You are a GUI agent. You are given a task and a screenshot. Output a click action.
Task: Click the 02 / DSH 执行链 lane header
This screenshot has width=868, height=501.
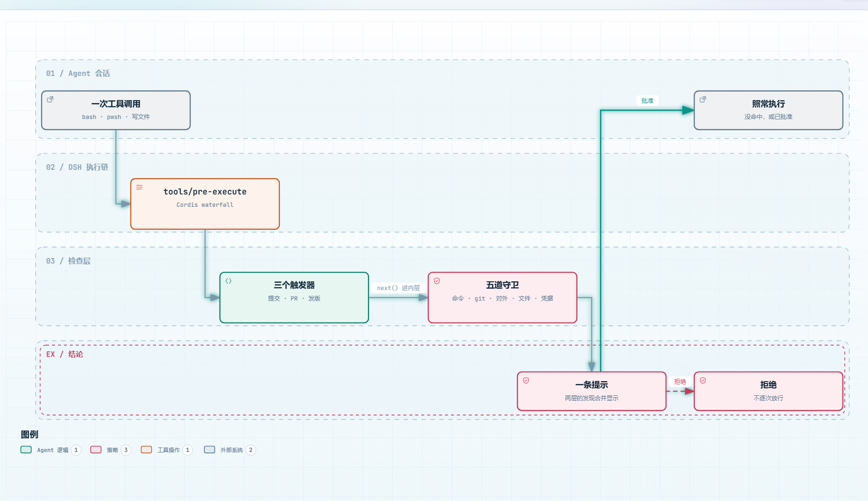point(77,167)
